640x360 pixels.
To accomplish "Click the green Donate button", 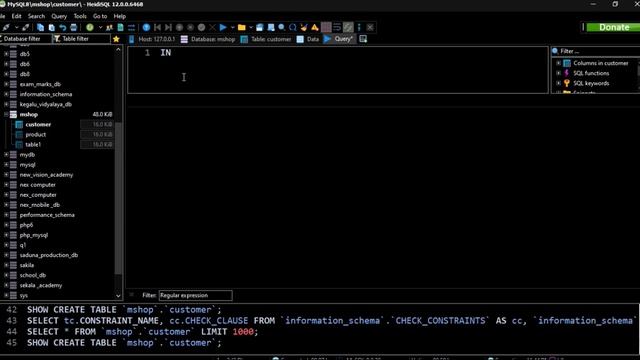I will click(x=613, y=27).
